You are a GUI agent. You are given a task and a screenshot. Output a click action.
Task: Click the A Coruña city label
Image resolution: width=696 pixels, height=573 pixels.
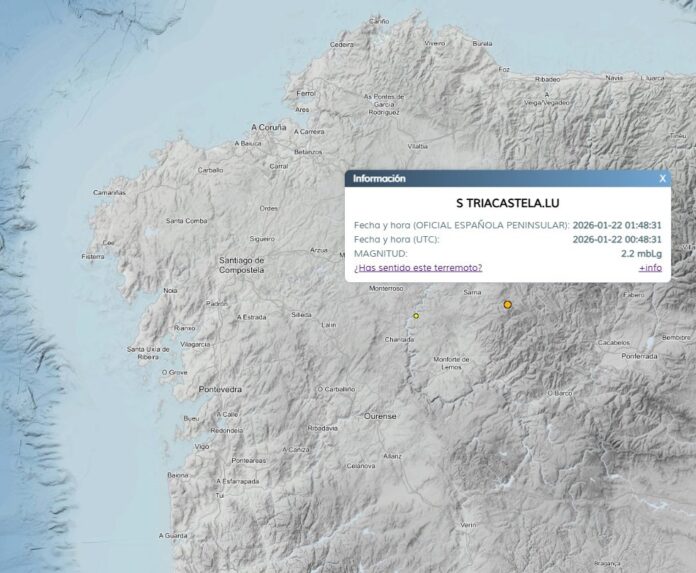pos(268,128)
